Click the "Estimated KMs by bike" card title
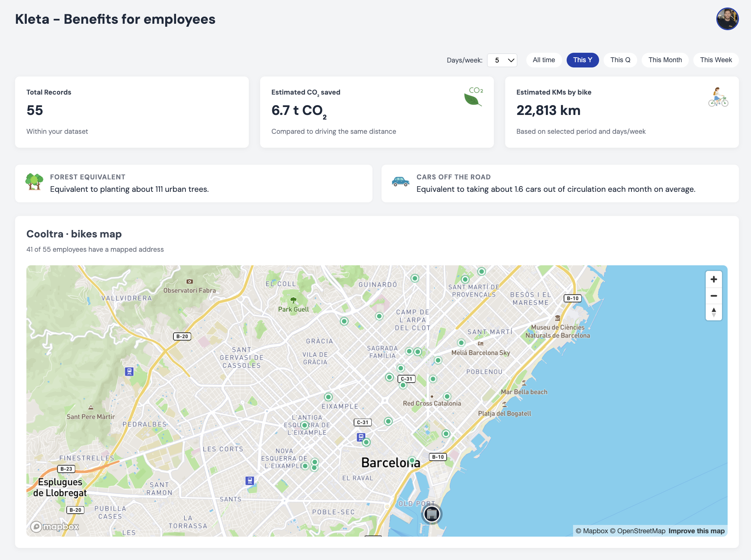 [x=554, y=92]
